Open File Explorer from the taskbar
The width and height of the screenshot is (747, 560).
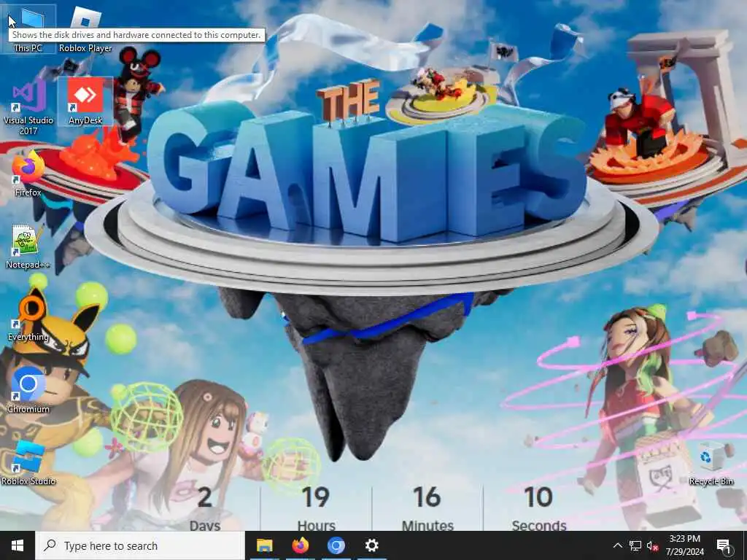[x=264, y=545]
